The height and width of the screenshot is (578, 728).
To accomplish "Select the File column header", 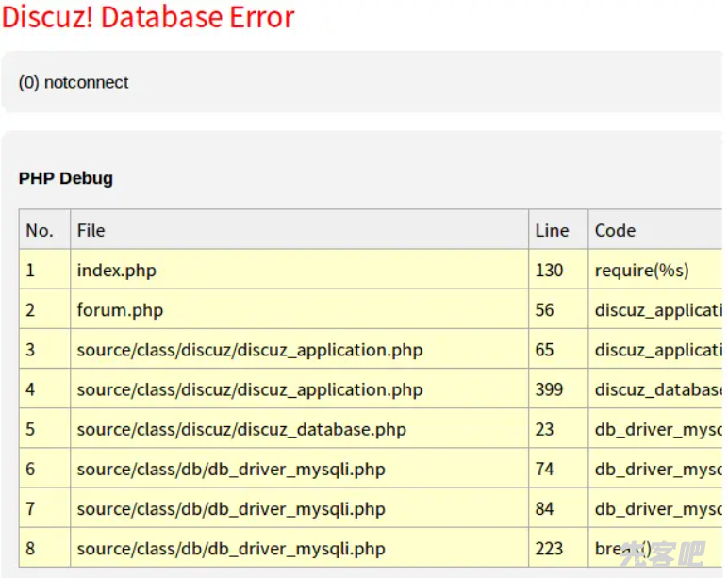I will pyautogui.click(x=91, y=230).
